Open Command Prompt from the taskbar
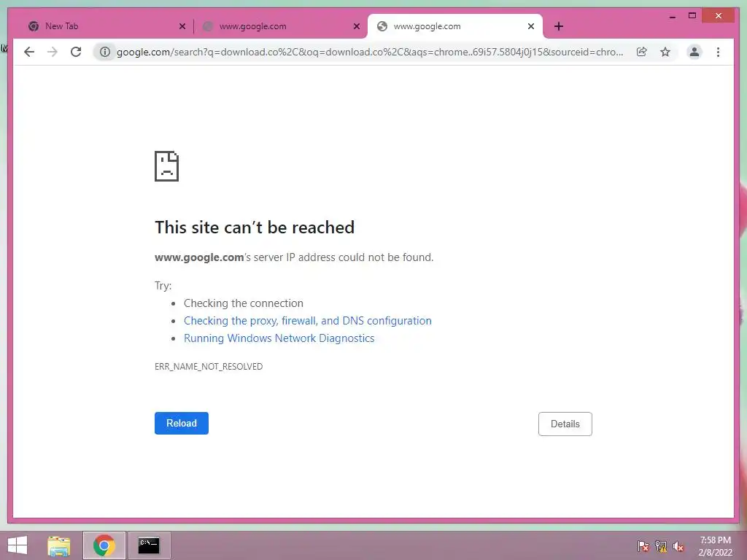Screen dimensions: 747x560 149,545
